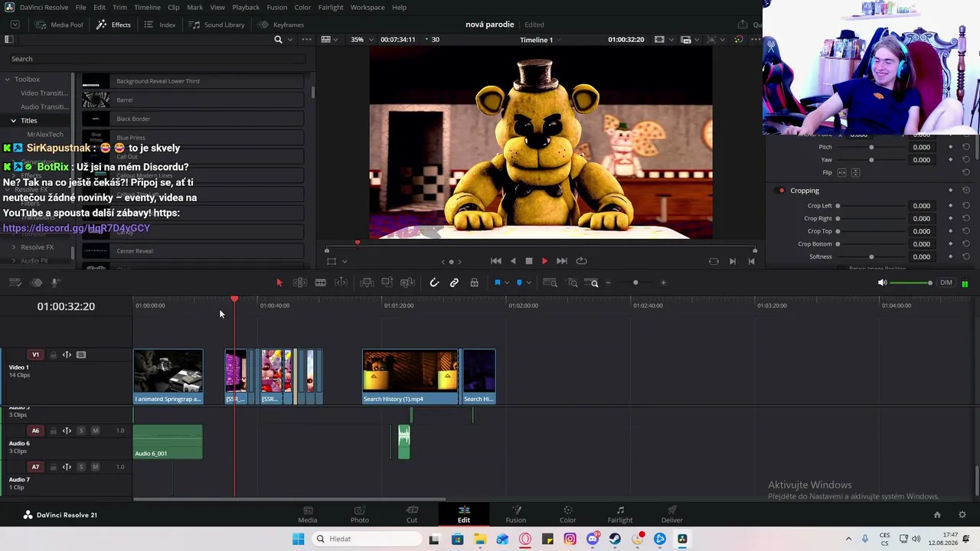980x551 pixels.
Task: Click the Overwrite Clip icon
Action: [x=387, y=283]
